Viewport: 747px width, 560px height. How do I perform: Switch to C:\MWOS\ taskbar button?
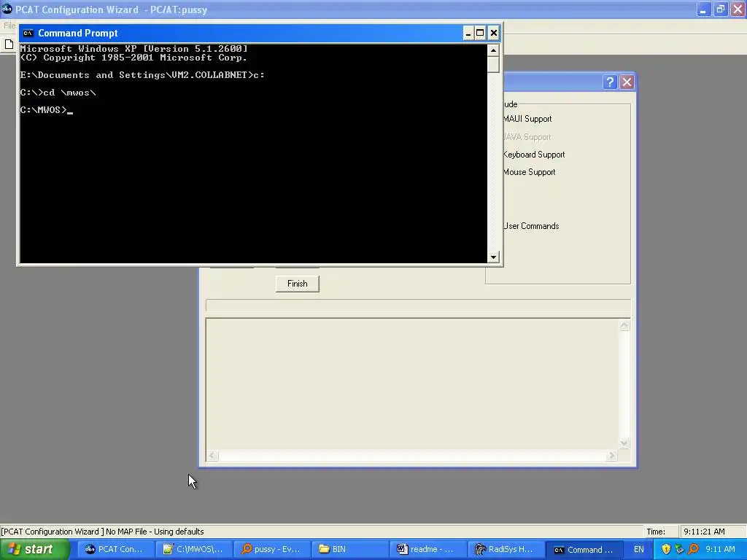click(194, 549)
